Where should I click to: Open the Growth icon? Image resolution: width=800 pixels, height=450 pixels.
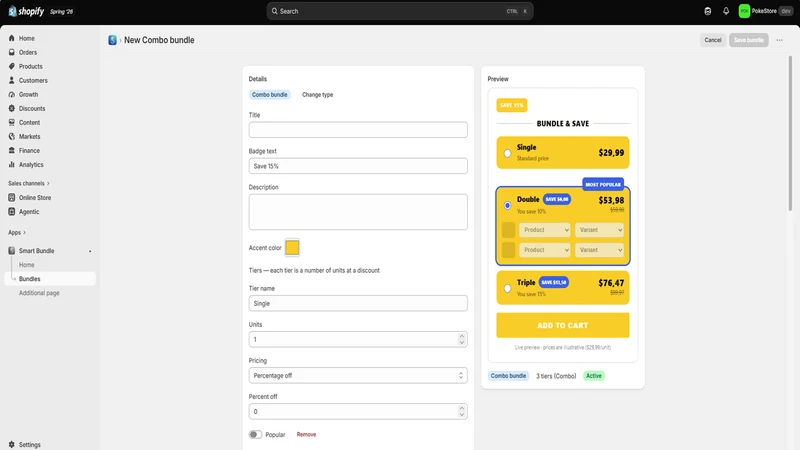(x=12, y=94)
